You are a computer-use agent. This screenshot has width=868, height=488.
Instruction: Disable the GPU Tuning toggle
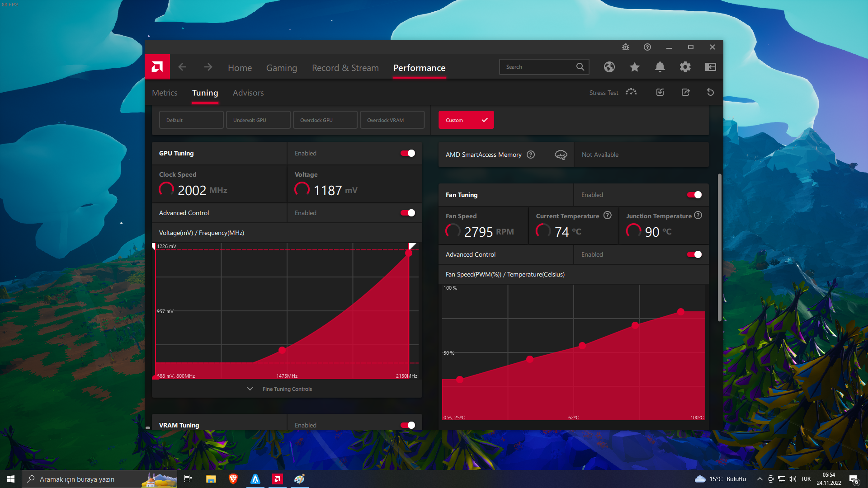click(x=408, y=153)
